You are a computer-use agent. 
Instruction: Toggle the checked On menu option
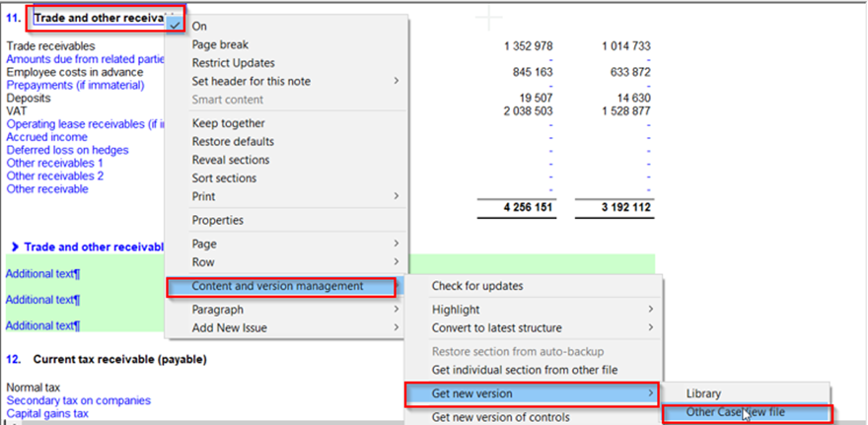pos(199,27)
